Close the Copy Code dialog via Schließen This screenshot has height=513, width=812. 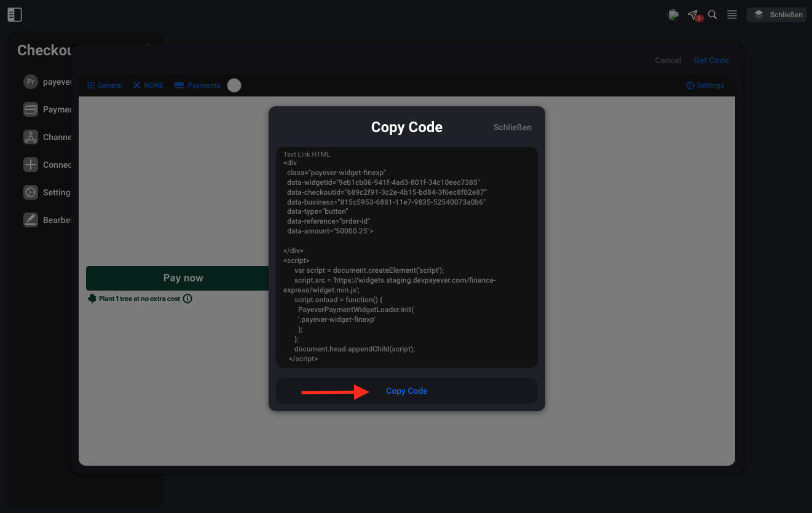512,127
